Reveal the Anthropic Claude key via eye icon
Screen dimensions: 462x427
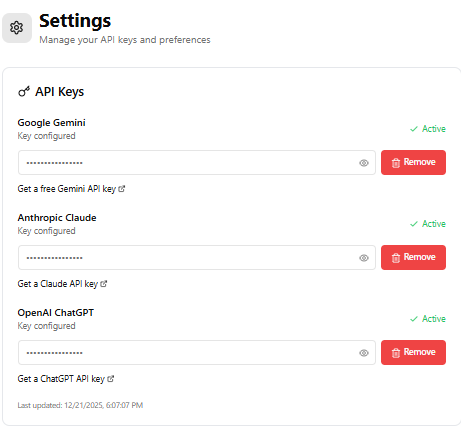pyautogui.click(x=364, y=258)
